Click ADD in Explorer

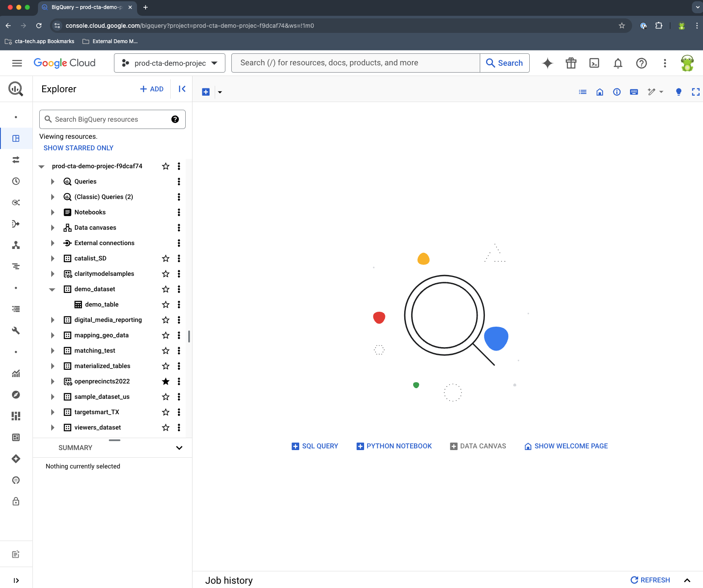[x=152, y=89]
